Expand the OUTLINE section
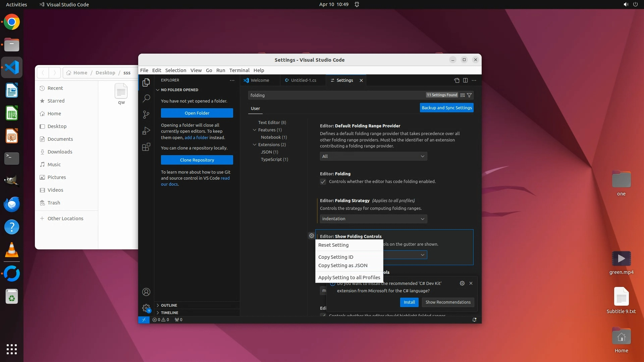This screenshot has width=644, height=362. click(x=169, y=305)
